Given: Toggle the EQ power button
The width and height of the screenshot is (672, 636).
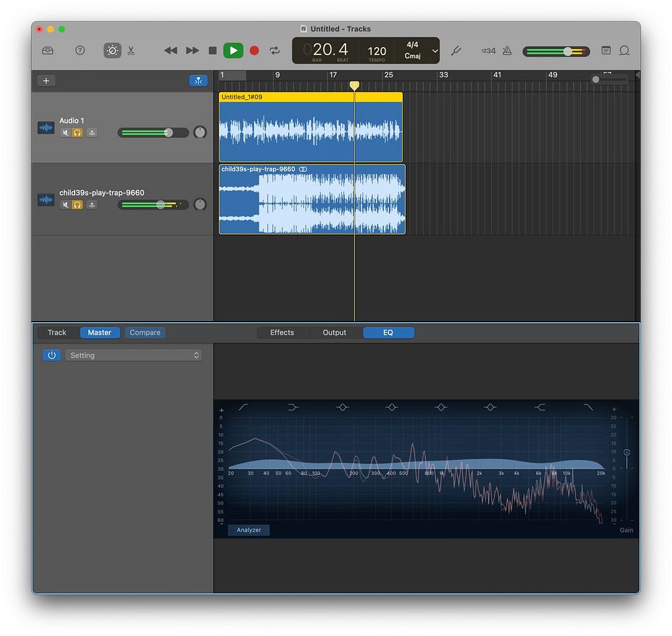Looking at the screenshot, I should tap(52, 355).
